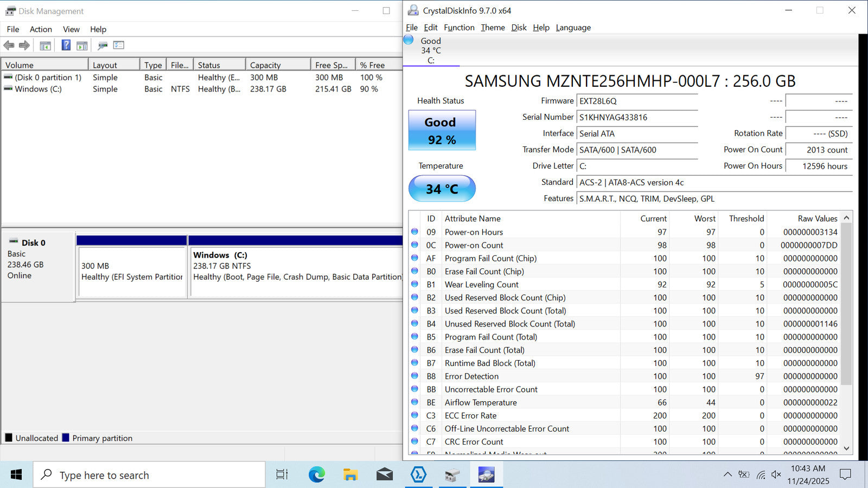
Task: Click the Primary partition blue legend swatch
Action: point(66,438)
